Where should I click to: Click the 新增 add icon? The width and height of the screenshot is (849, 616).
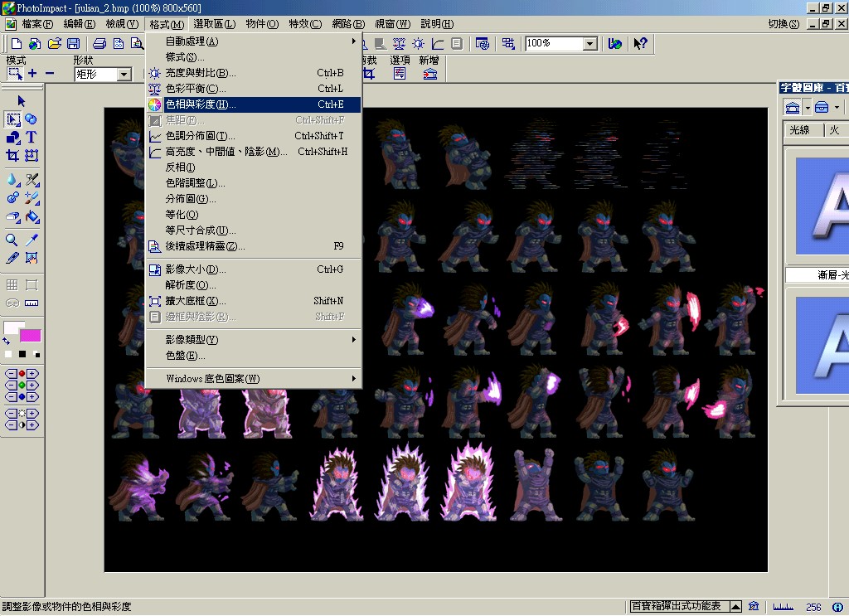[430, 74]
